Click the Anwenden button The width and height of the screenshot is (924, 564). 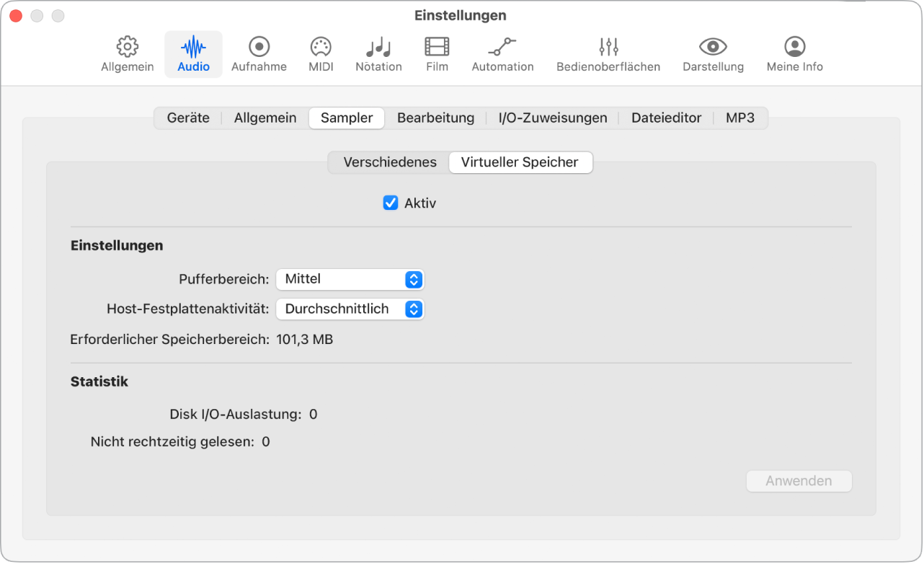point(799,481)
